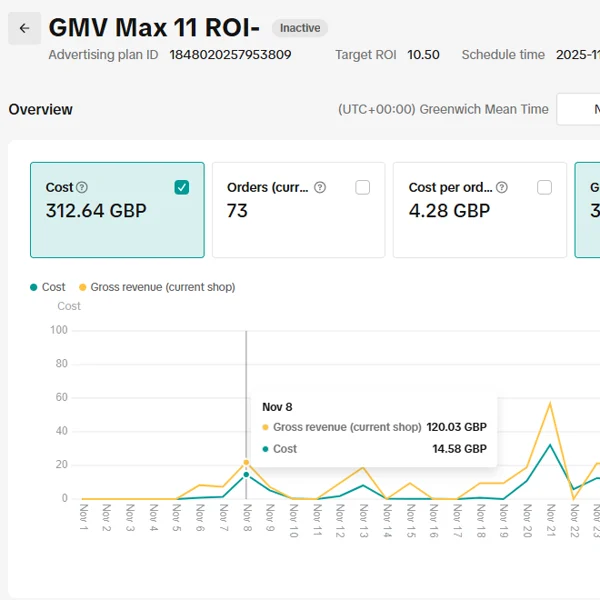Select the partially visible fourth metric card
Viewport: 600px width, 600px height.
coord(587,210)
